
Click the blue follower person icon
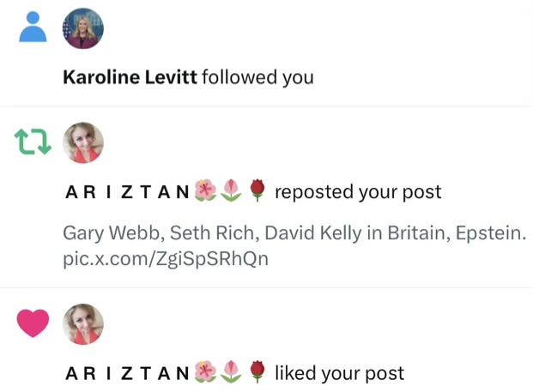[x=33, y=27]
